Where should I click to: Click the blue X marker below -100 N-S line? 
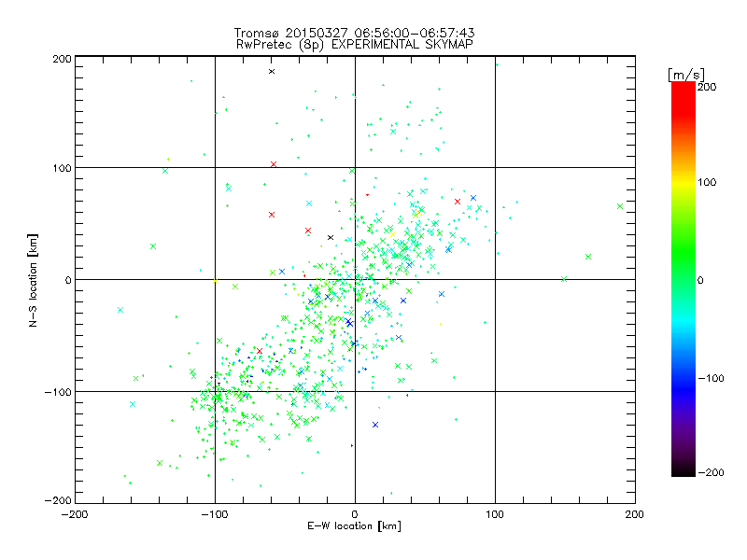tap(375, 425)
